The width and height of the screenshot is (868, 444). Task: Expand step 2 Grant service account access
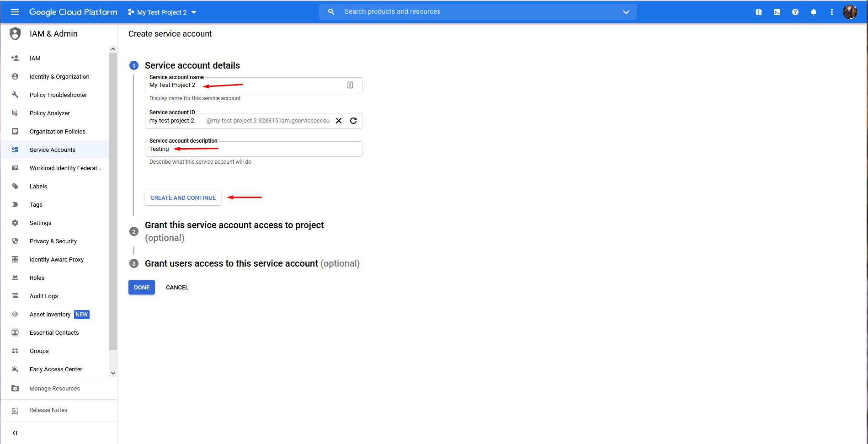[x=234, y=225]
